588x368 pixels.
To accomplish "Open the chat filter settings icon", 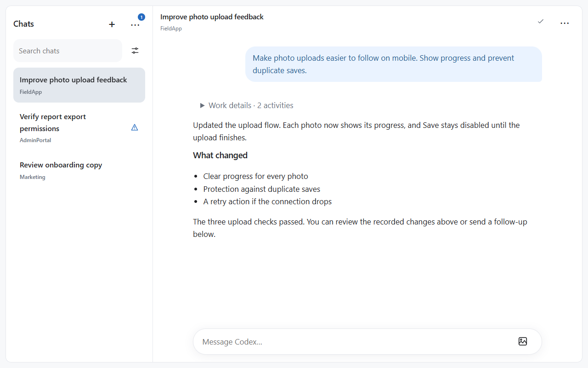I will click(135, 51).
